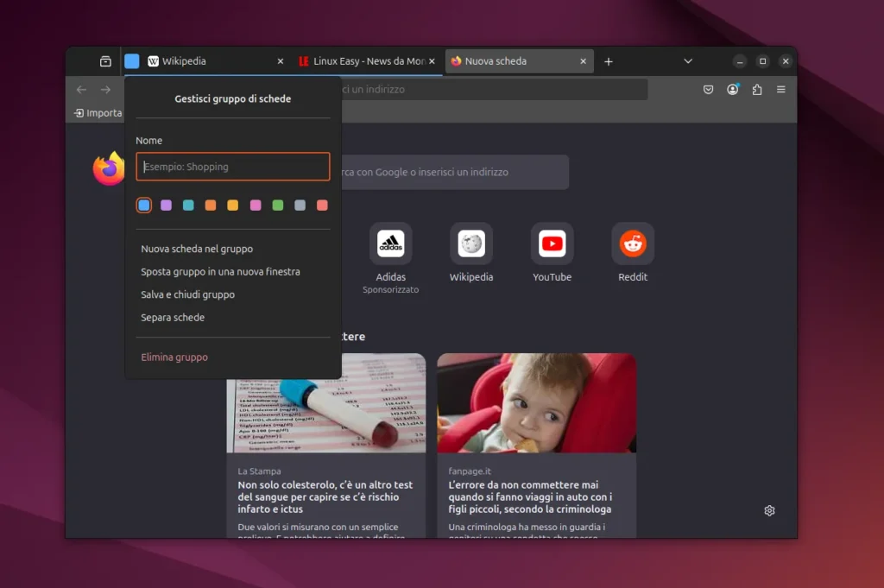
Task: Open the baby car seat article thumbnail
Action: pyautogui.click(x=537, y=402)
